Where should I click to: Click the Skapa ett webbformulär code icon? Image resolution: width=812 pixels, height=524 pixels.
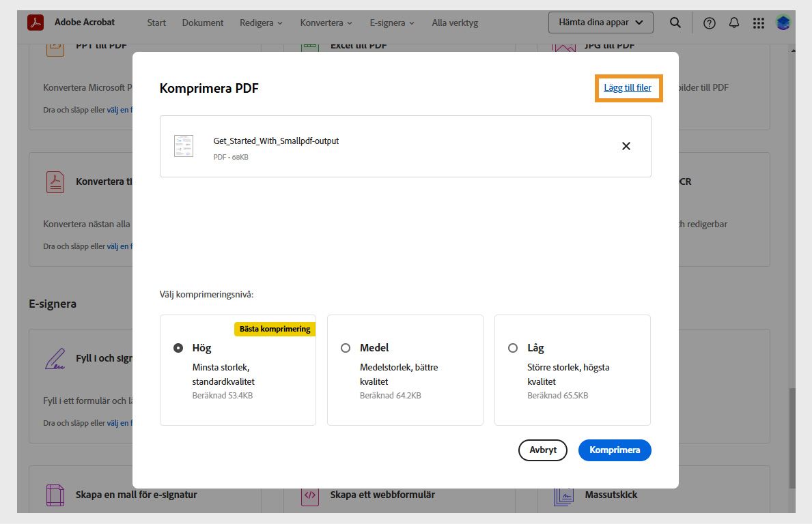(309, 495)
